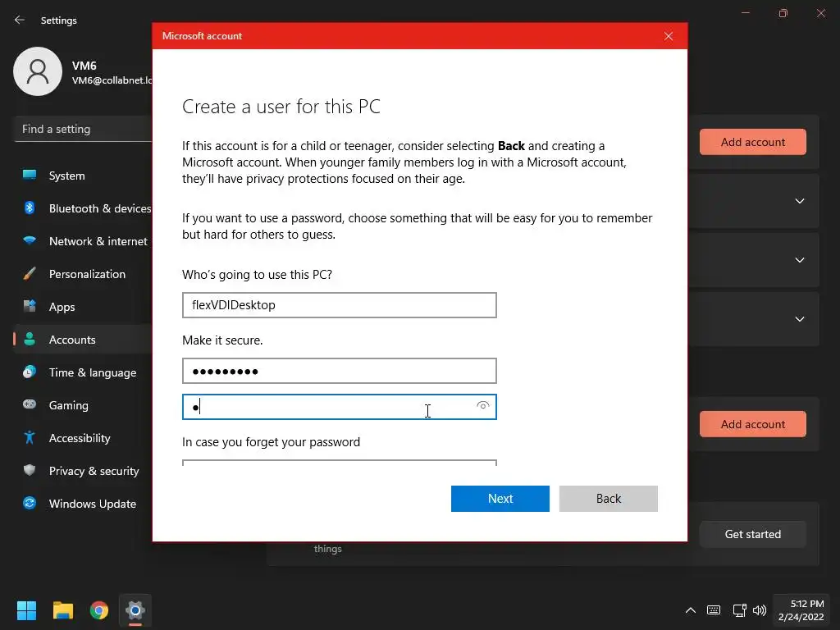Click the first password field
This screenshot has height=630, width=840.
click(x=339, y=371)
